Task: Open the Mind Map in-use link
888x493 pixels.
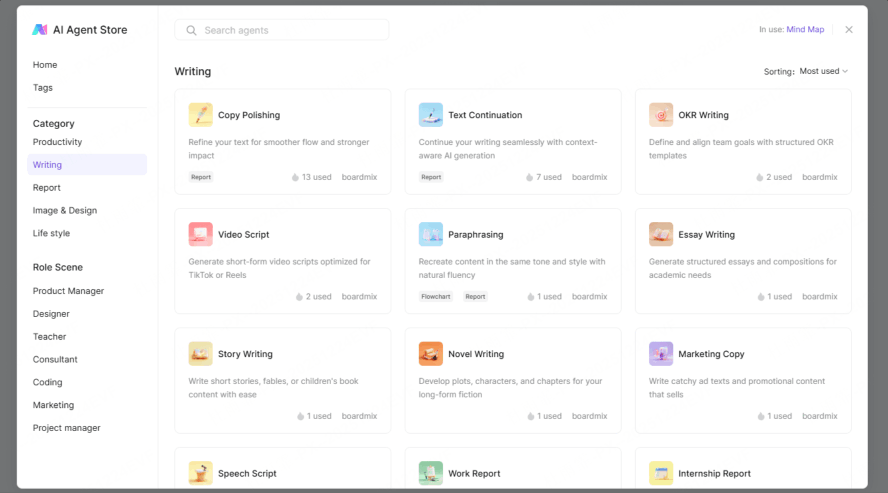Action: (805, 30)
